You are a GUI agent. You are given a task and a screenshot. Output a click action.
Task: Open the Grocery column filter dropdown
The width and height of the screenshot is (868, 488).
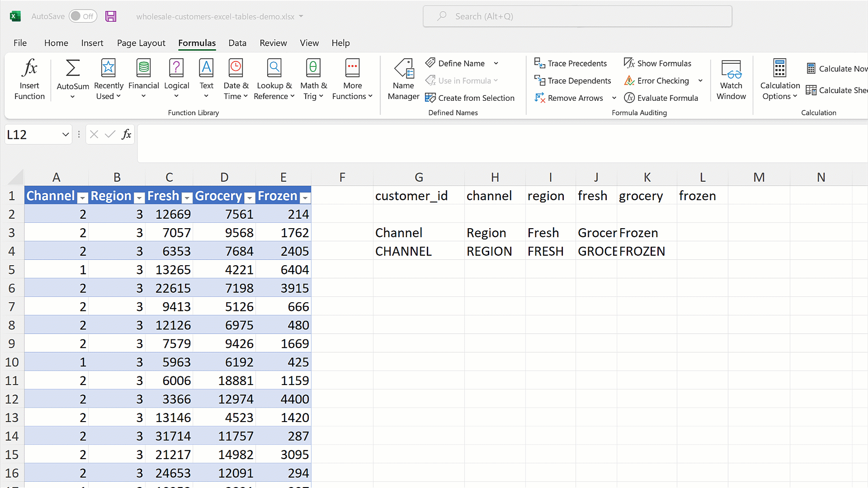[x=250, y=197]
